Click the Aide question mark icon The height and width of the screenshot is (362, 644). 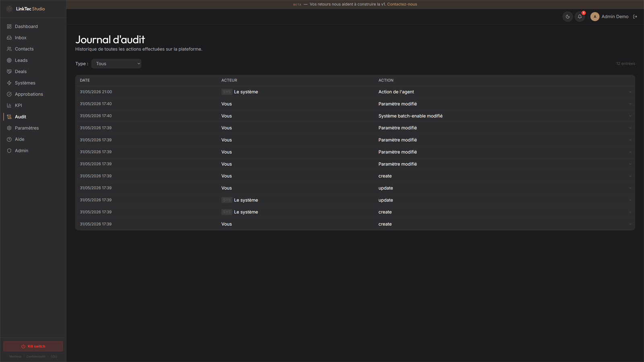click(9, 139)
